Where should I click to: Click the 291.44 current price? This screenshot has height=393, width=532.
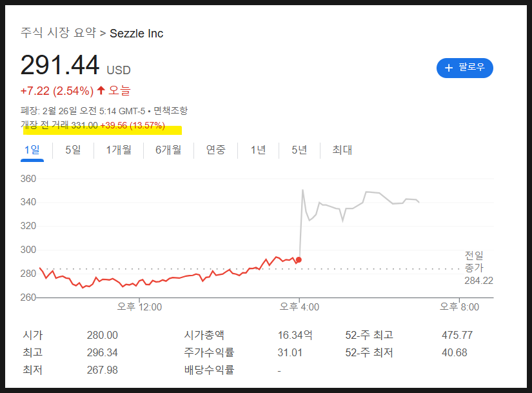tap(60, 66)
